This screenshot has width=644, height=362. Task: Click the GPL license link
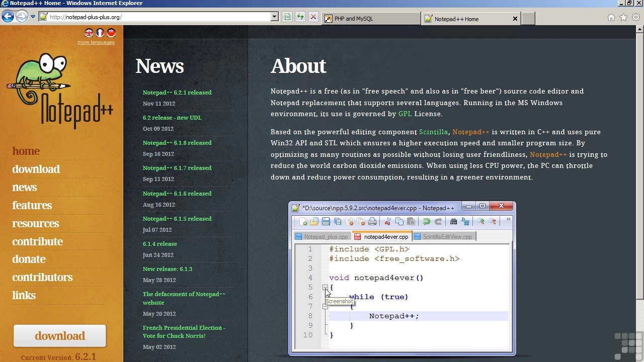(x=405, y=114)
